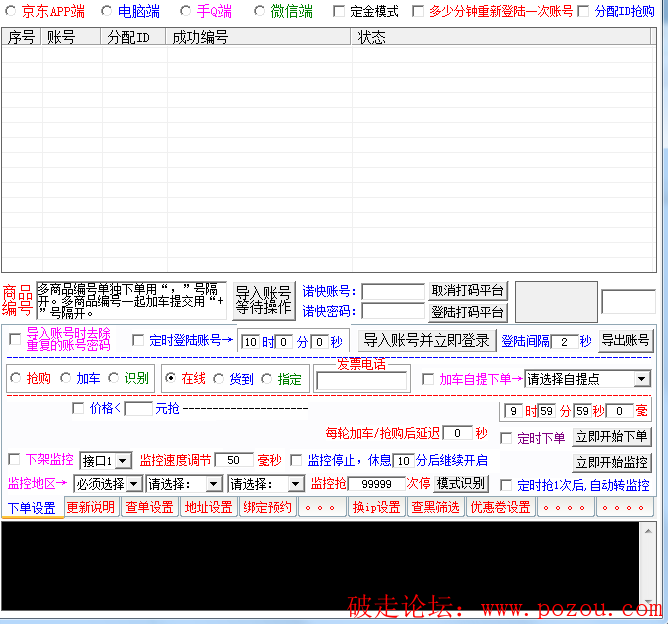The width and height of the screenshot is (668, 624).
Task: Click the 序号 column header
Action: tap(21, 37)
